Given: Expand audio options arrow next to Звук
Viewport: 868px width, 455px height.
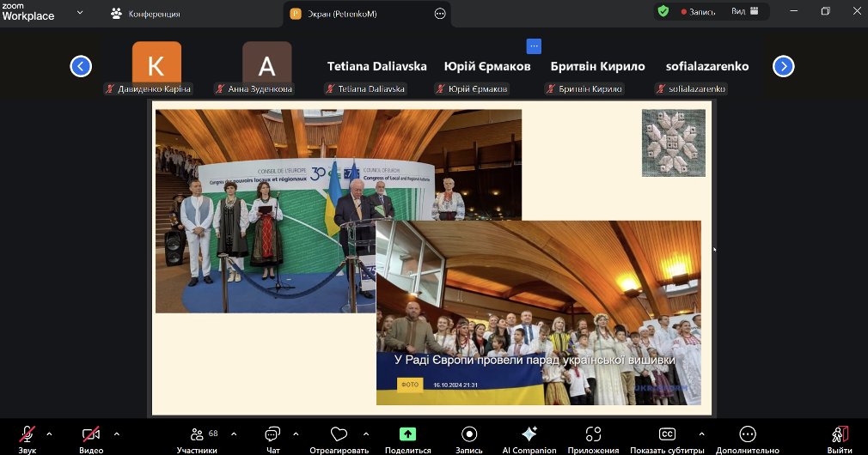Looking at the screenshot, I should [x=49, y=434].
